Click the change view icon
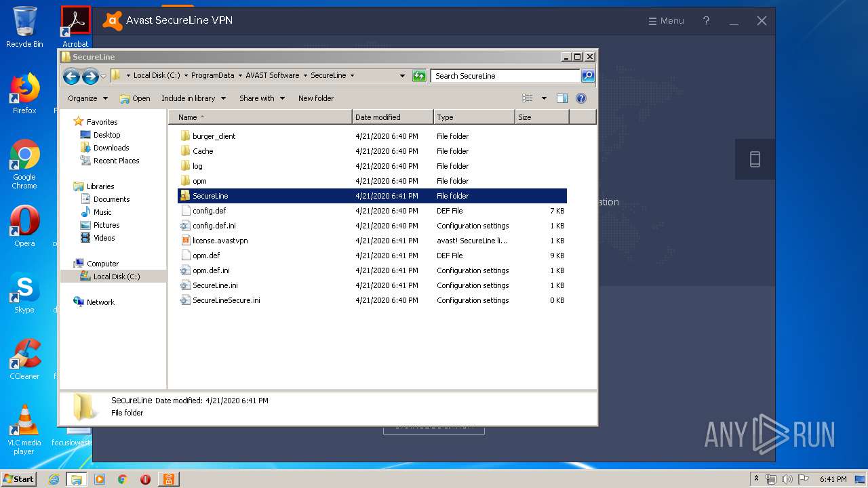This screenshot has width=868, height=488. click(x=528, y=98)
